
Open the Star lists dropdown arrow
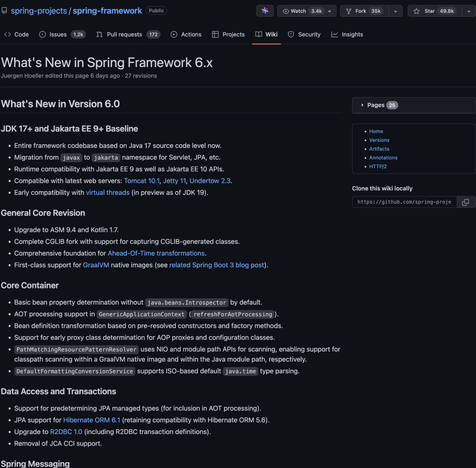click(469, 11)
